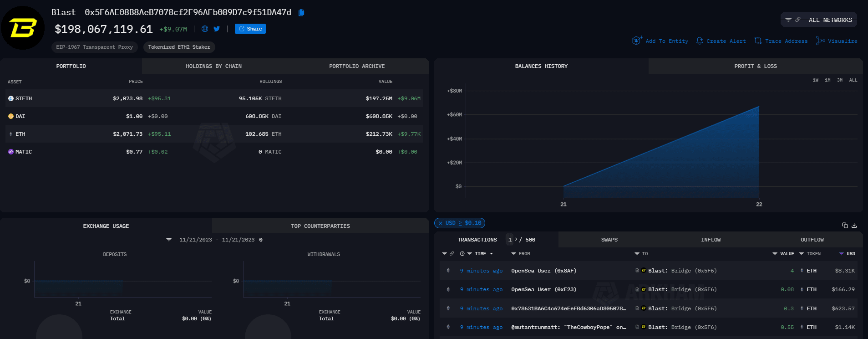Set balance chart range to ALL
Screen dimensions: 868x339
[x=853, y=80]
